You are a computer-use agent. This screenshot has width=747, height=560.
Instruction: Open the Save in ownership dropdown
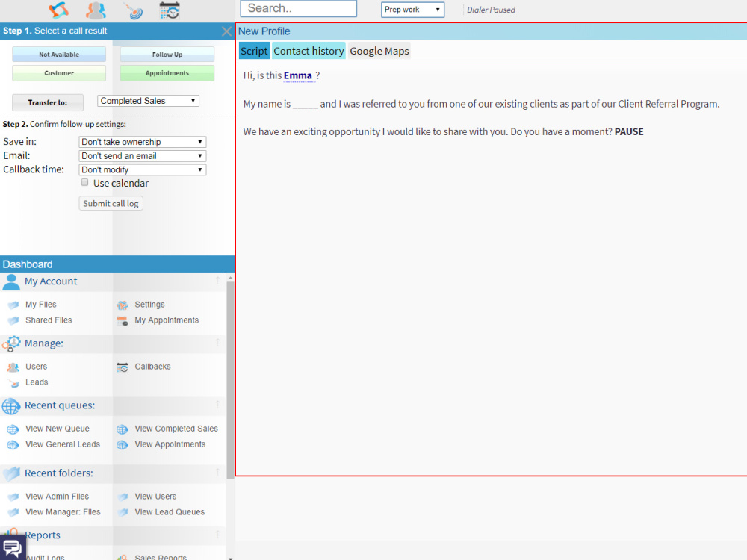pyautogui.click(x=143, y=142)
